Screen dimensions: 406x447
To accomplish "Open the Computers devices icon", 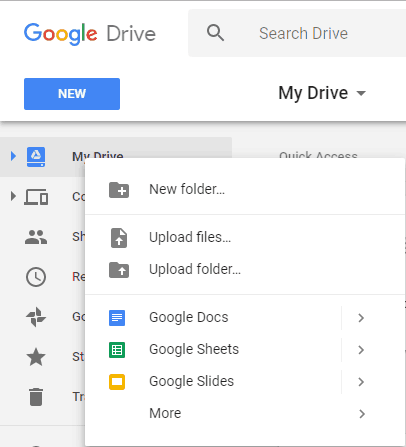I will click(36, 197).
